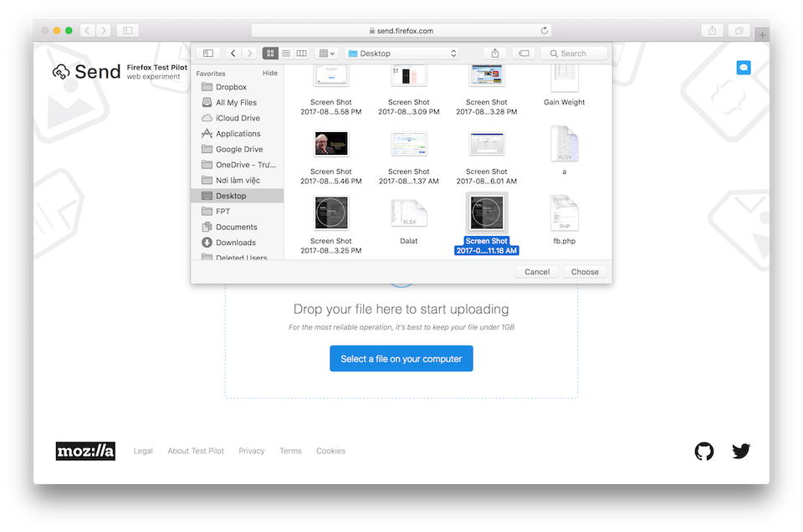Select All My Files in the sidebar
Viewport: 803px width, 532px height.
(237, 102)
